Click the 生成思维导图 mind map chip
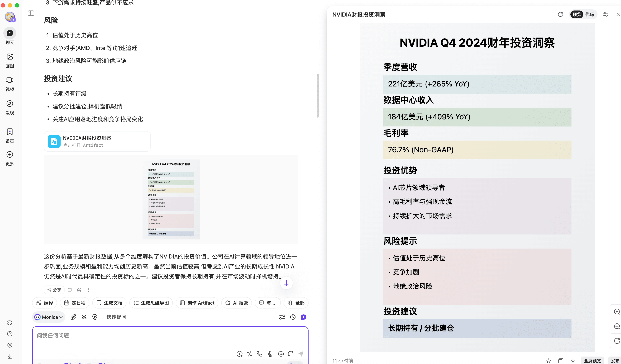621x364 pixels. tap(151, 303)
